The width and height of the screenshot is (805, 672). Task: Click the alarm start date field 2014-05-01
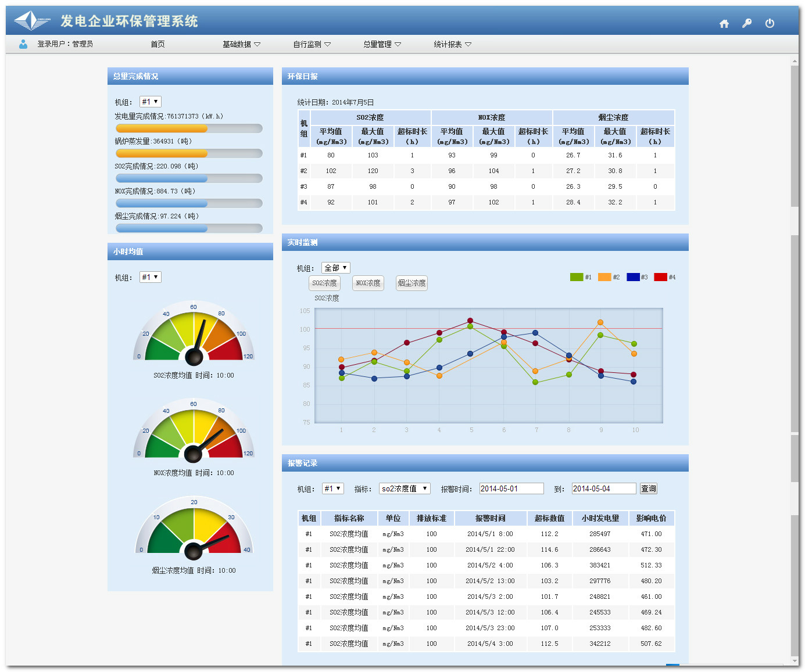tap(511, 488)
